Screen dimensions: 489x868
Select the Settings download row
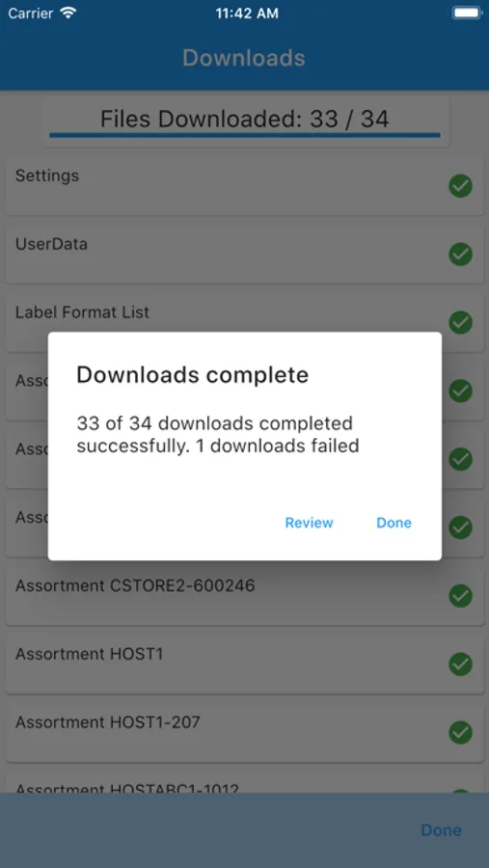[245, 186]
